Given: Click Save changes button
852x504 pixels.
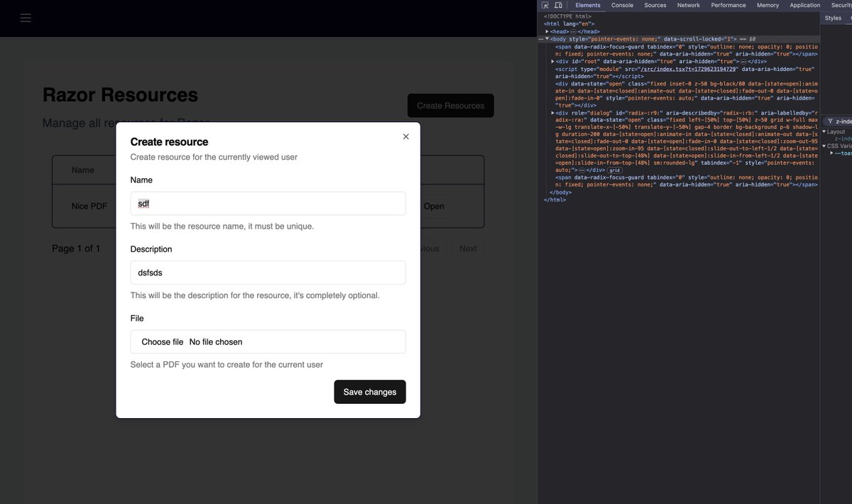Looking at the screenshot, I should point(370,392).
